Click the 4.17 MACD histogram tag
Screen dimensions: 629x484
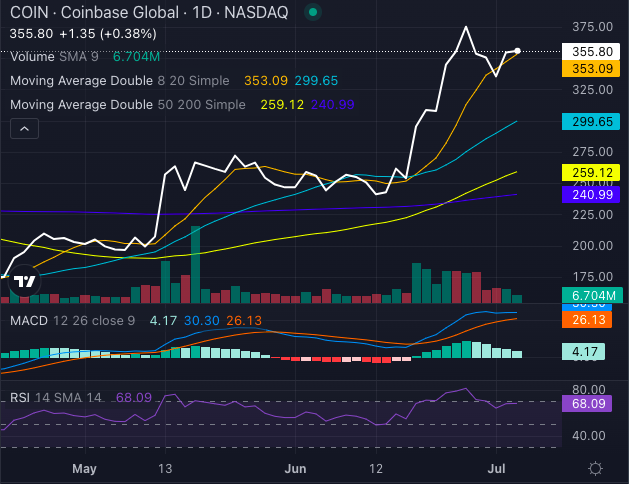(584, 352)
